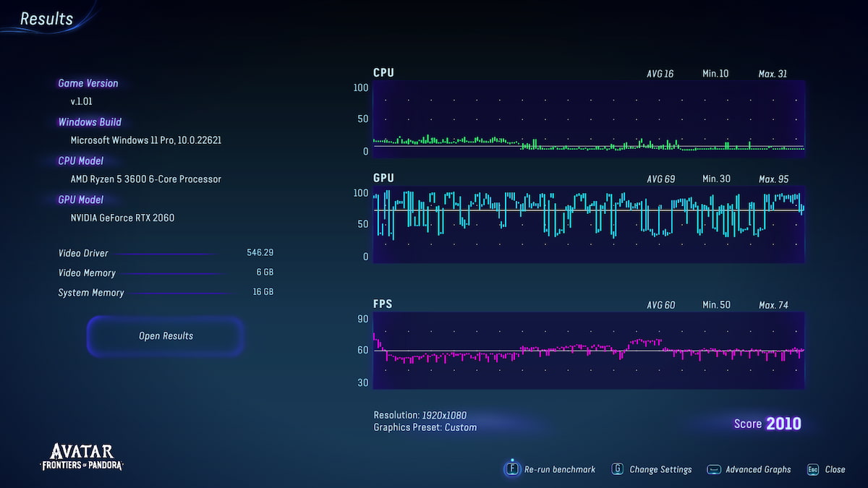
Task: Open Results file with the button
Action: [166, 336]
